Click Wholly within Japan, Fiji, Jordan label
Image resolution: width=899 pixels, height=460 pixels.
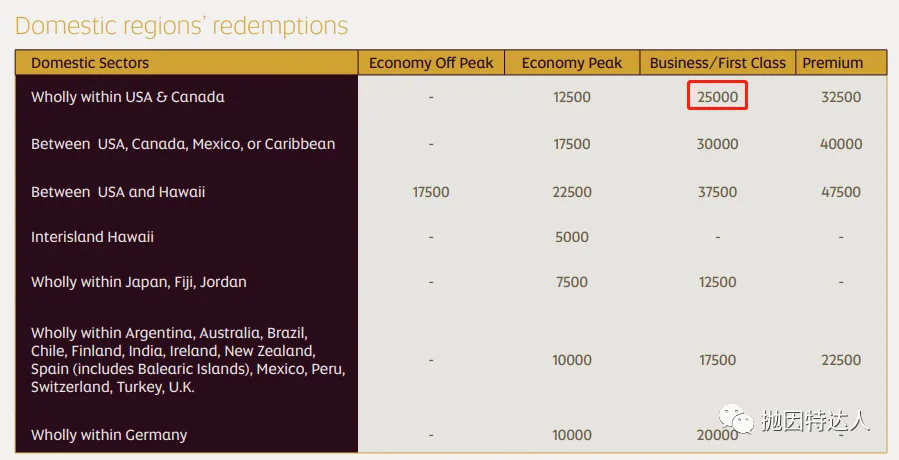tap(139, 282)
